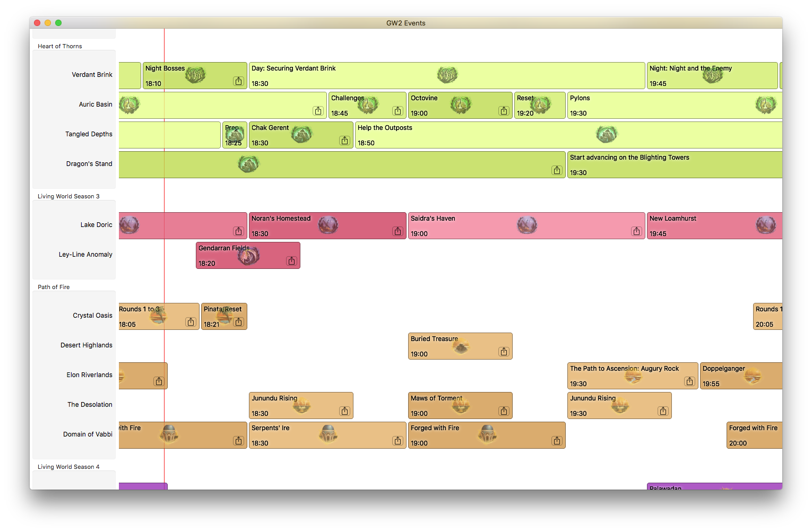This screenshot has width=812, height=532.
Task: Share the Gendarran Fields anomaly event
Action: [x=291, y=261]
